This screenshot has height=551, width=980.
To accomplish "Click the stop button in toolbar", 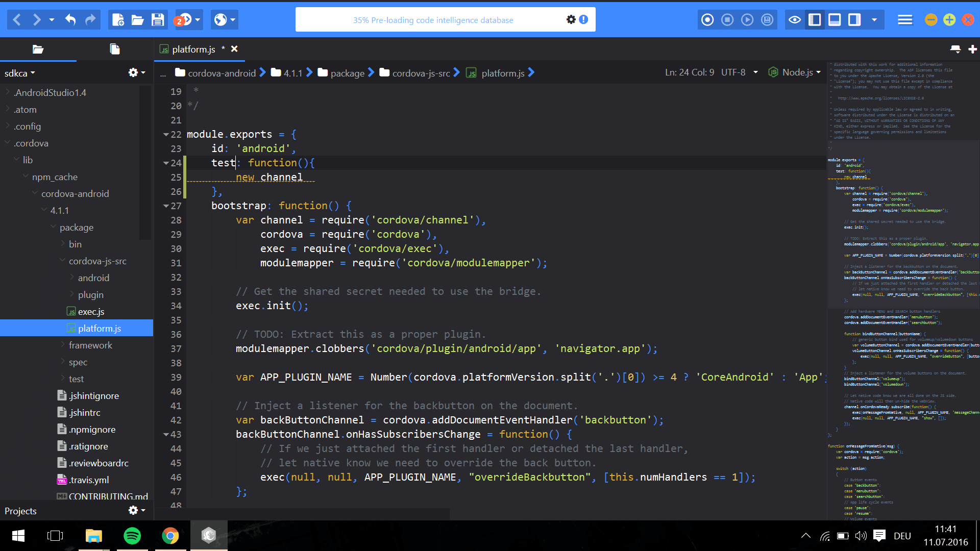I will [727, 19].
